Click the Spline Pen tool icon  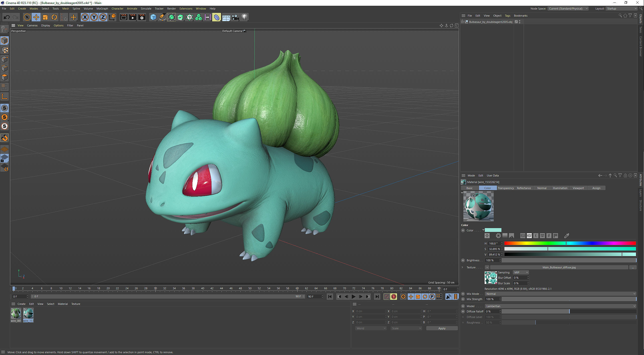tap(162, 17)
